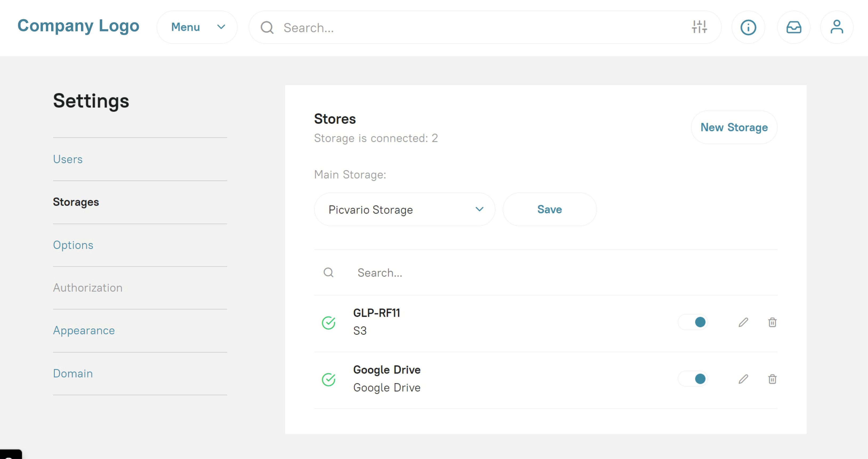
Task: Click the GLP-RF11 green status check icon
Action: 328,323
